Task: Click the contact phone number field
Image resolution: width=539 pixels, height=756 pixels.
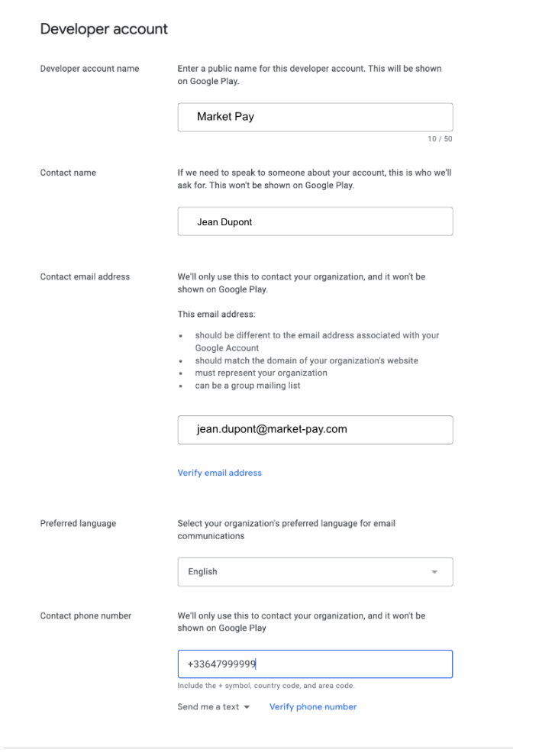Action: pyautogui.click(x=315, y=664)
